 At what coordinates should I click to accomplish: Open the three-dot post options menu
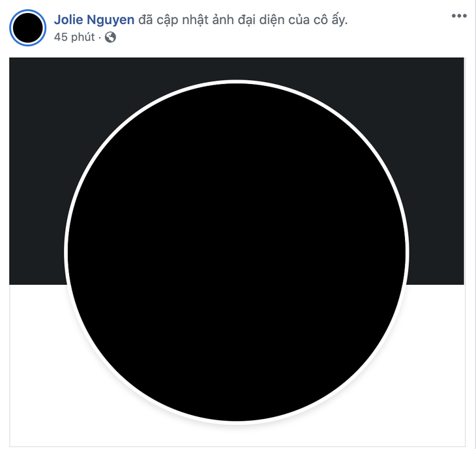coord(459,16)
